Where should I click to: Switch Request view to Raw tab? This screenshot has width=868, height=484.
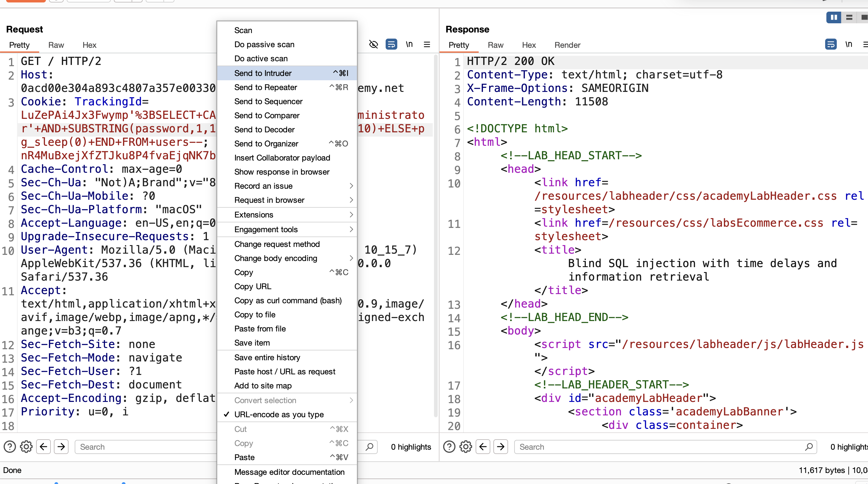(x=56, y=45)
